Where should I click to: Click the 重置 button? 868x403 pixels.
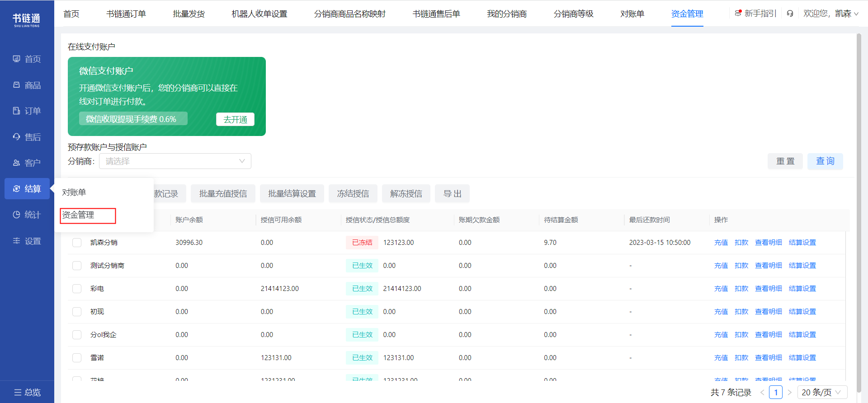click(785, 161)
